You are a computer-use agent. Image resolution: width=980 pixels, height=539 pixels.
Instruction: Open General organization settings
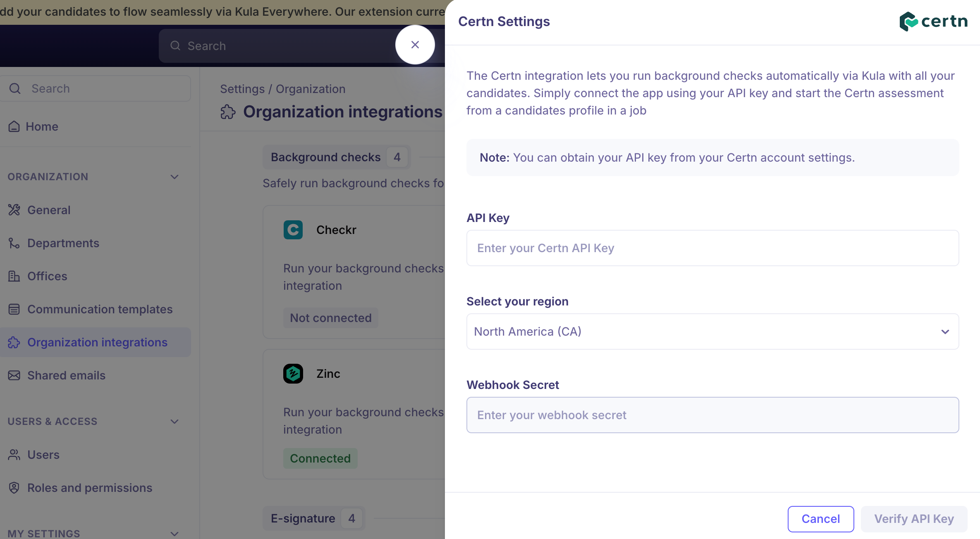tap(96, 210)
